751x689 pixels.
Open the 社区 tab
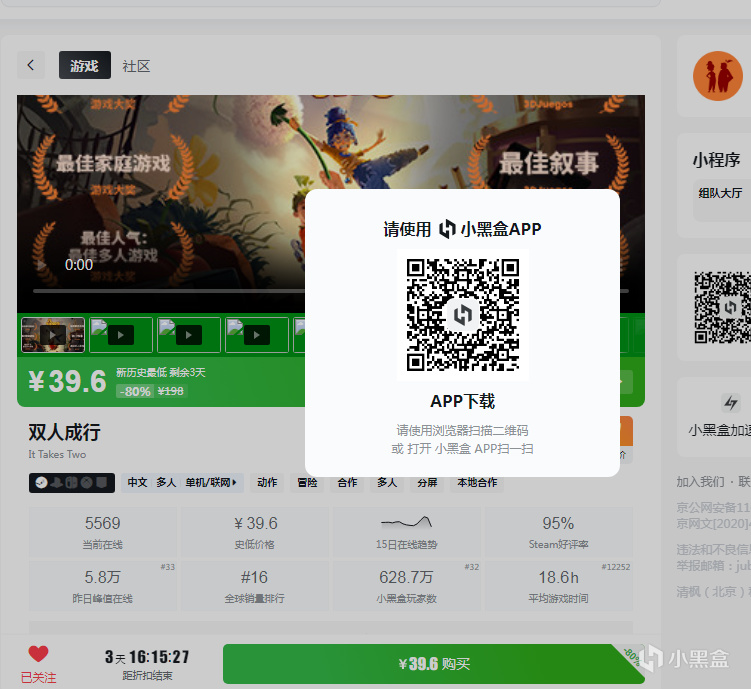(x=137, y=66)
